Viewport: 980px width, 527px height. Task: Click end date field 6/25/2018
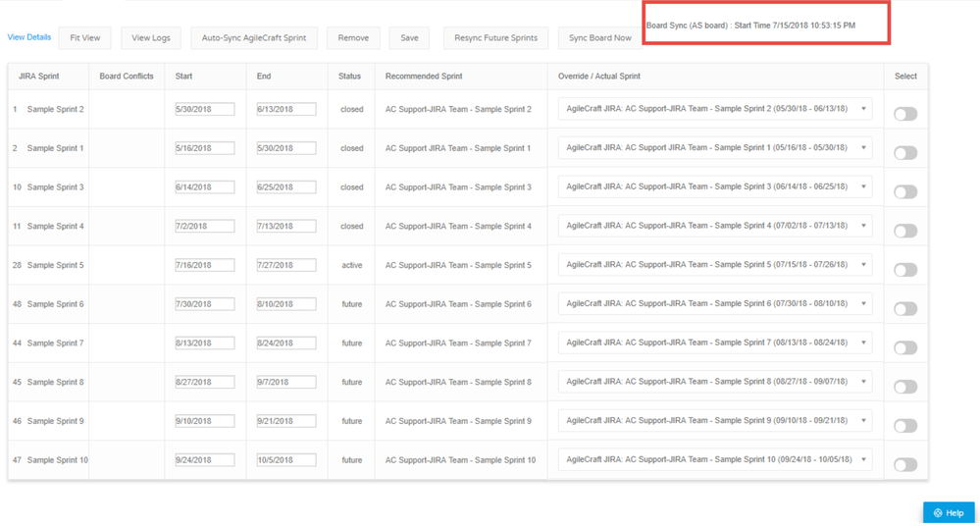[286, 186]
